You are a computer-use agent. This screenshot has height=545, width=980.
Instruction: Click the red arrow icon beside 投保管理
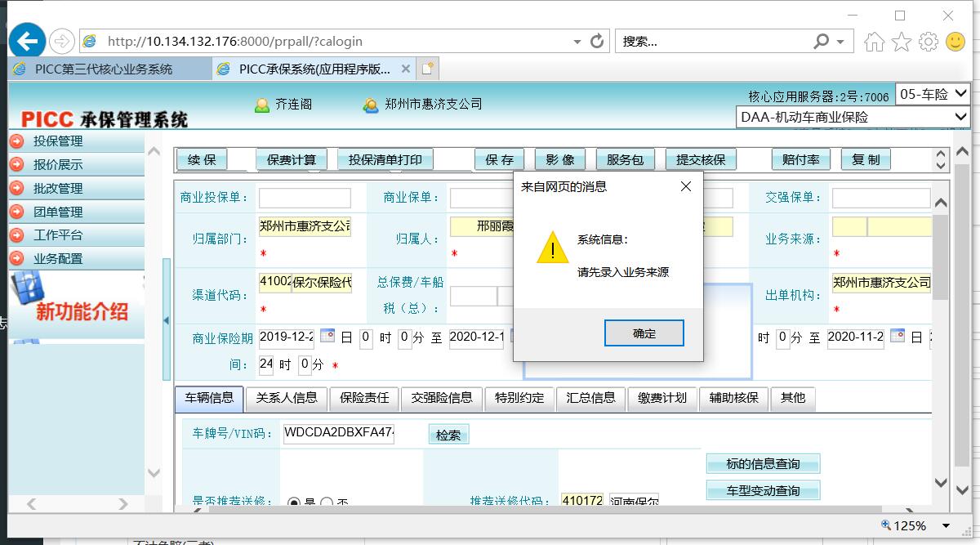click(17, 141)
